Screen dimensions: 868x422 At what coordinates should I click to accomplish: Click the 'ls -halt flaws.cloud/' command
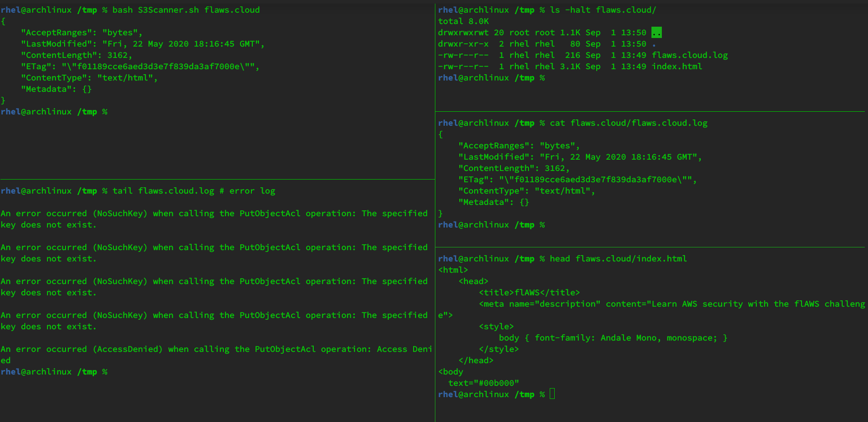pyautogui.click(x=603, y=10)
